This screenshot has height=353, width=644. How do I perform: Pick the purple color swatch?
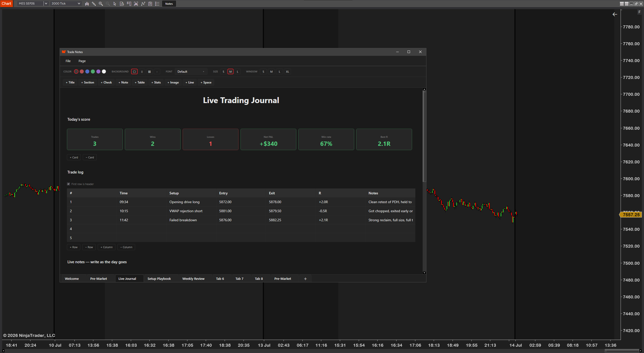[98, 72]
